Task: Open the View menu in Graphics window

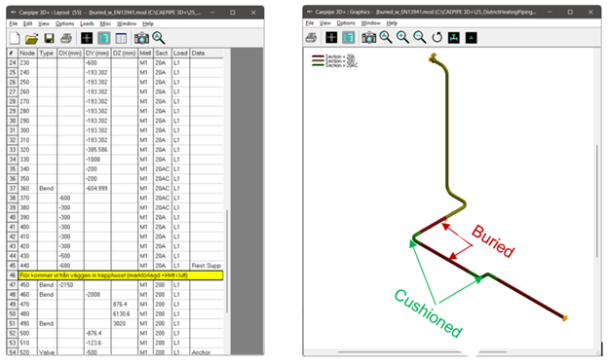Action: point(324,23)
